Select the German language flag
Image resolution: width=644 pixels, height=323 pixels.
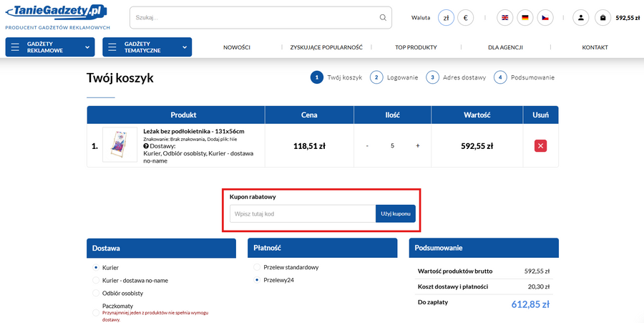(525, 18)
